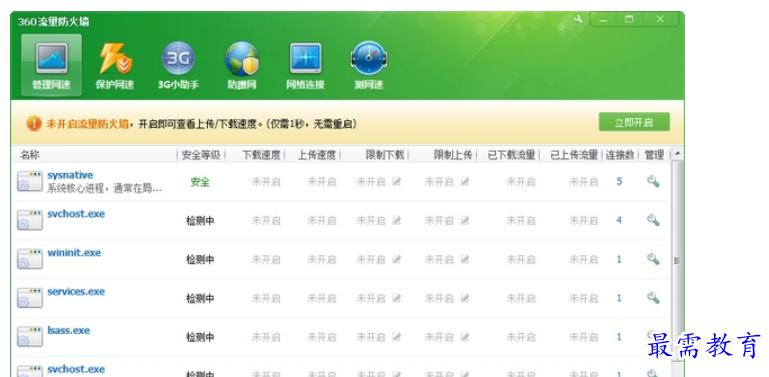Image resolution: width=769 pixels, height=377 pixels.
Task: Edit download limit for services.exe
Action: tap(397, 298)
